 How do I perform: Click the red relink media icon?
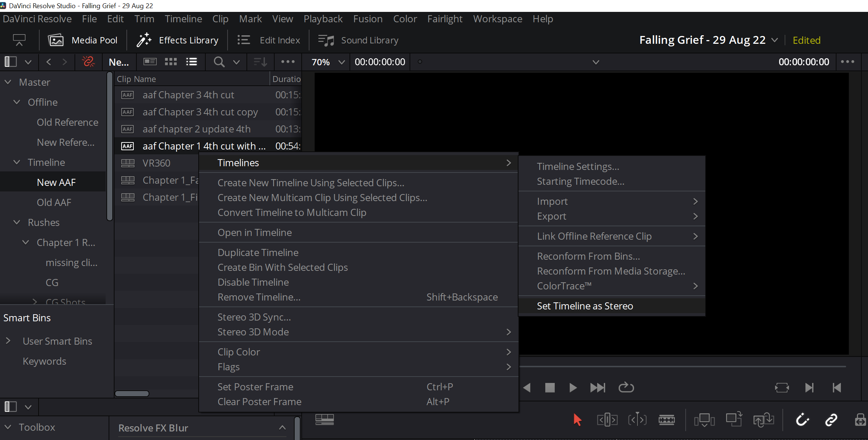[x=88, y=62]
